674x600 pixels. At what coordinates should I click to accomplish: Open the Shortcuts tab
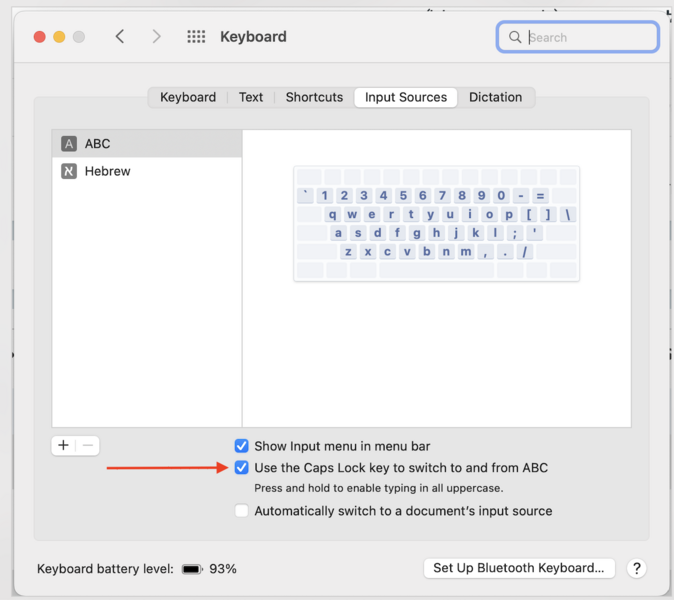(314, 97)
